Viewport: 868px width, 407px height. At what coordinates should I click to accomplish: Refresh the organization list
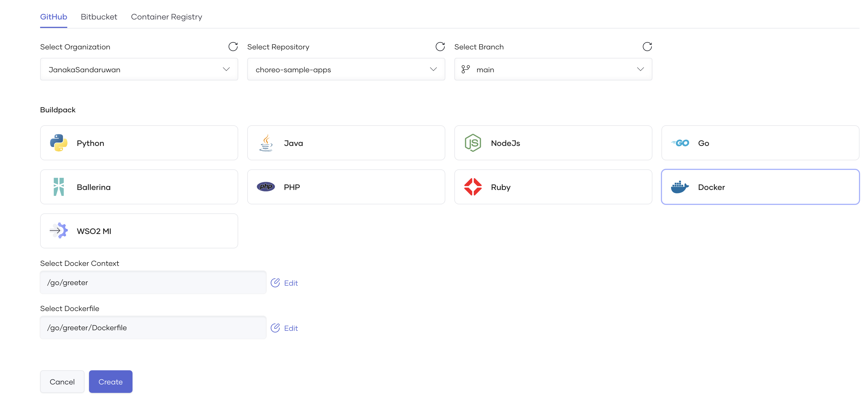click(x=233, y=47)
